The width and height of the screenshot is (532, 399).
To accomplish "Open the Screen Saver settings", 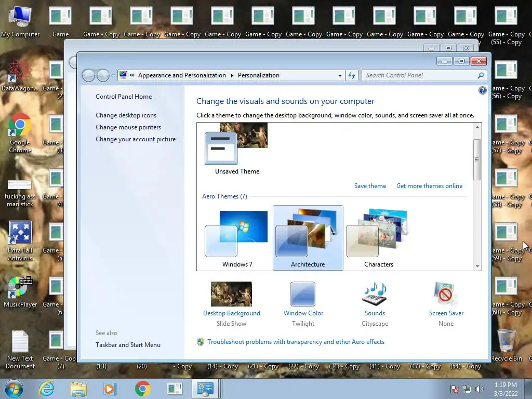I will pyautogui.click(x=446, y=304).
